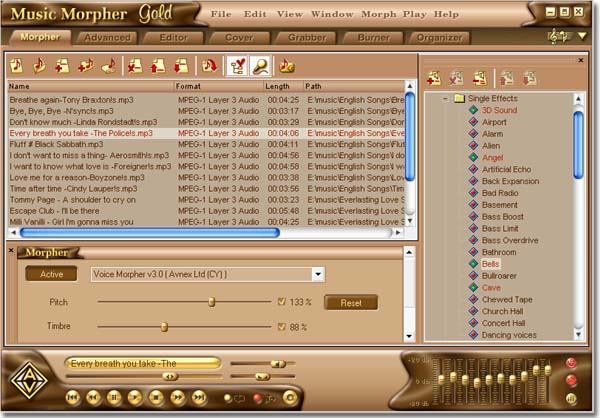
Task: Click the add music notes icon with plus
Action: (86, 65)
